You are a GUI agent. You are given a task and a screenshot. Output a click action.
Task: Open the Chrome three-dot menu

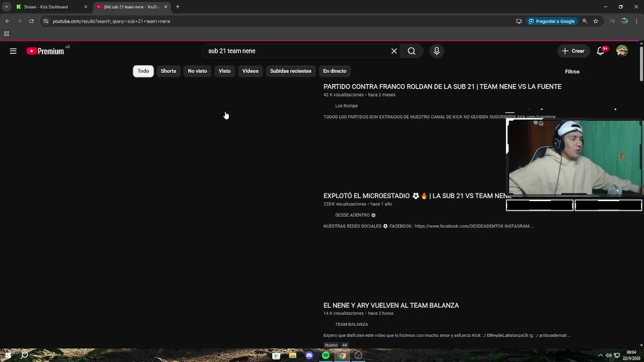point(636,21)
